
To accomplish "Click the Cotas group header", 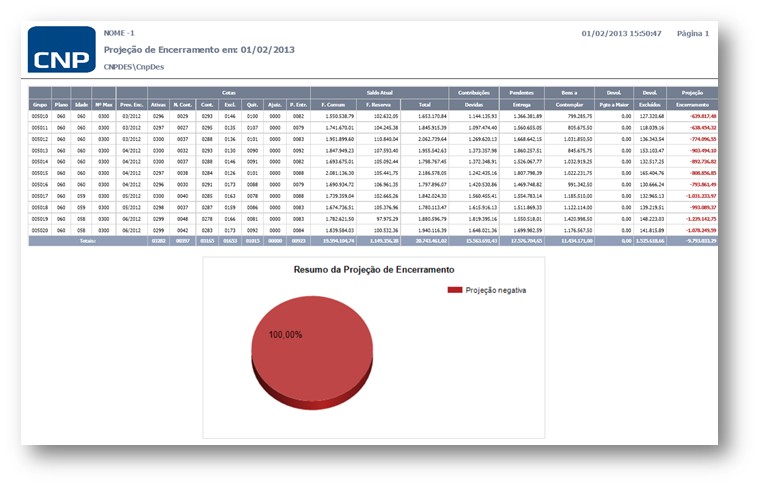I will coord(229,93).
